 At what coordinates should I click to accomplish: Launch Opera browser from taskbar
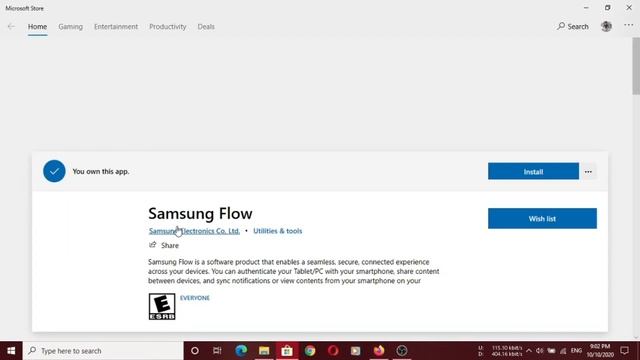[x=333, y=351]
